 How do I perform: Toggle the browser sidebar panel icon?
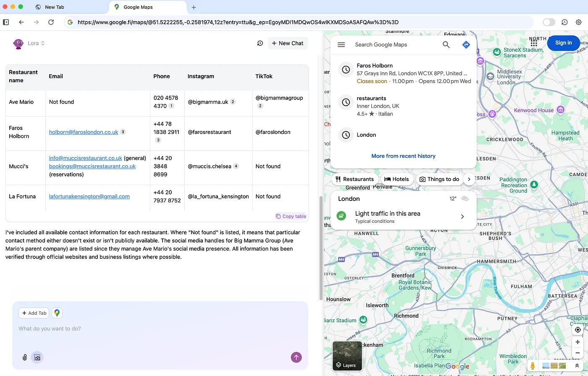point(6,22)
